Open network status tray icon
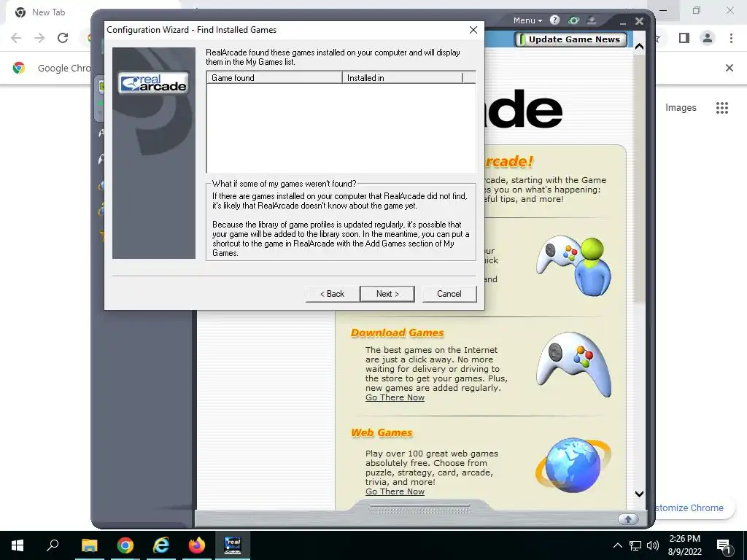 click(x=635, y=545)
